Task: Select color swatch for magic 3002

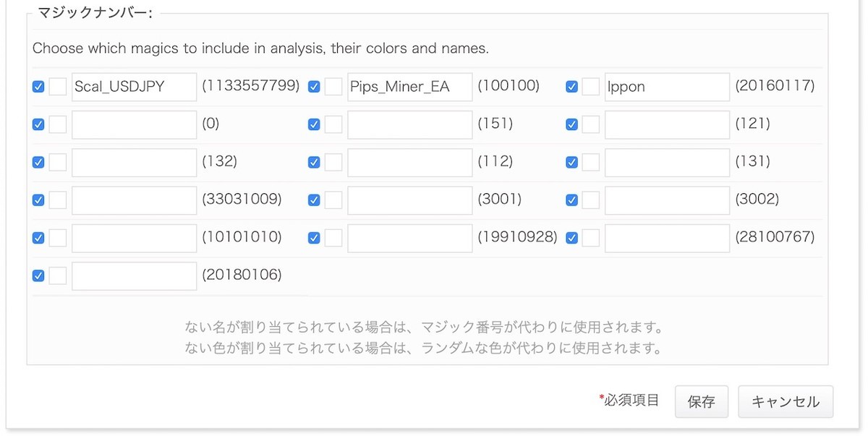Action: pos(591,200)
